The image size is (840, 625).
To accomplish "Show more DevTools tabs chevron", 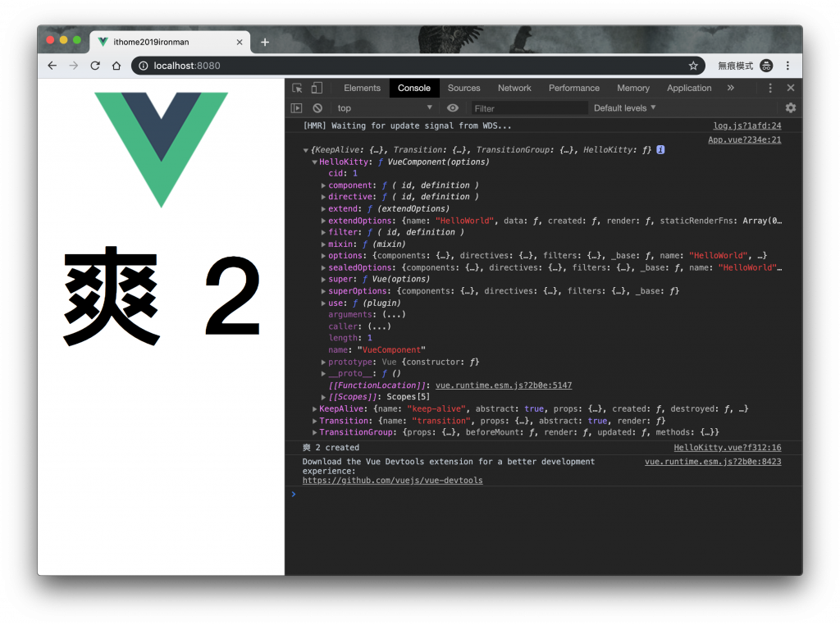I will (x=731, y=88).
